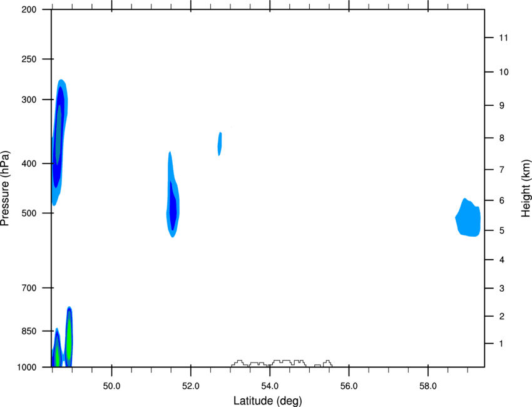The width and height of the screenshot is (532, 407).
Task: Click the 850 pressure tick label
Action: click(29, 331)
